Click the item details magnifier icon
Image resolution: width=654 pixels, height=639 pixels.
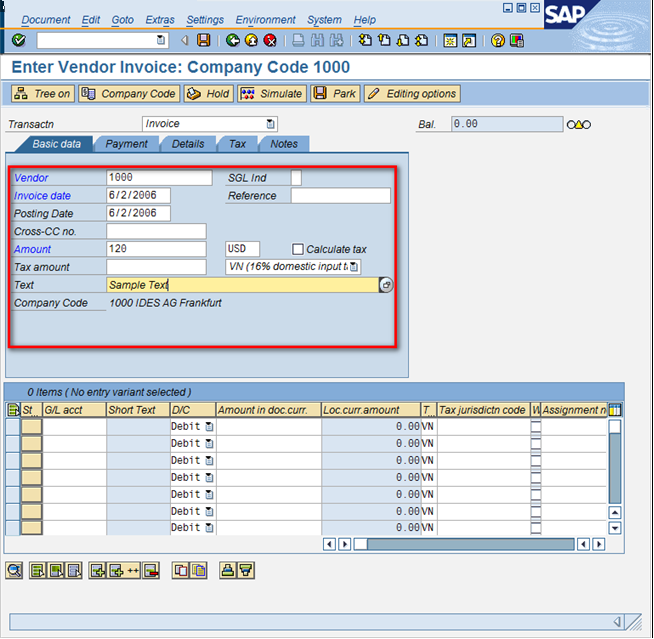(14, 570)
